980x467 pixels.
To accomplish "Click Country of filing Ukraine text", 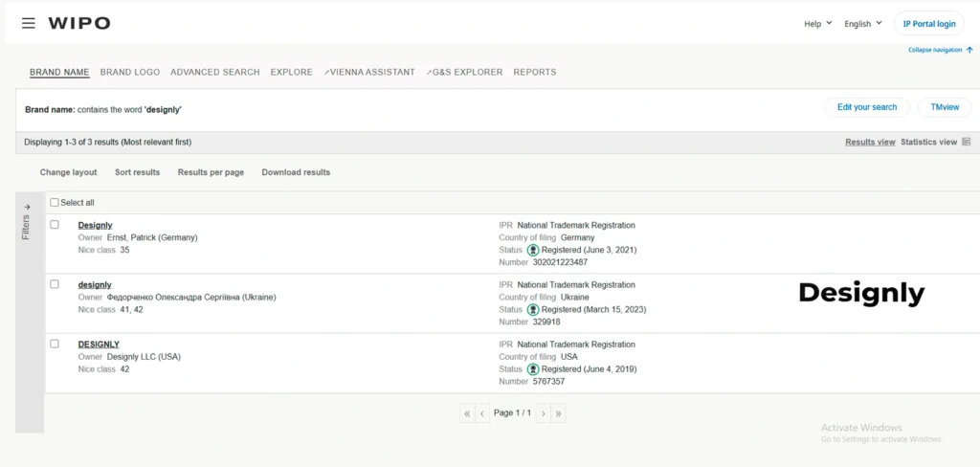I will [x=544, y=298].
